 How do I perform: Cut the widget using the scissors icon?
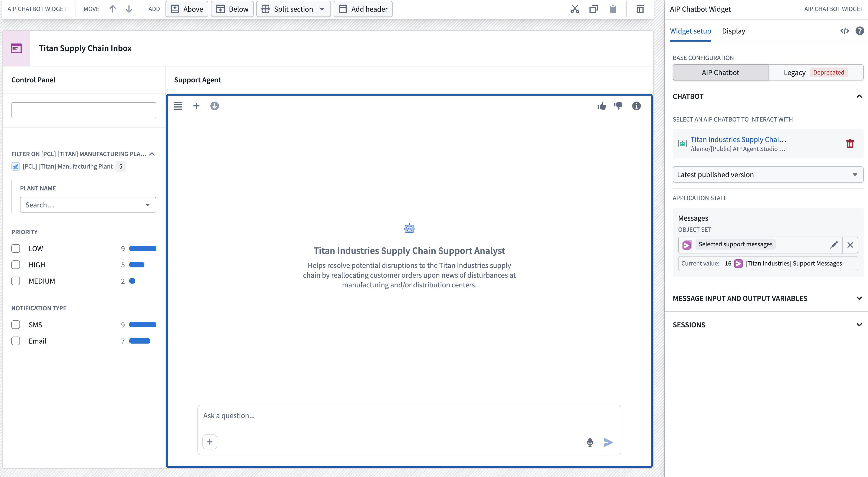point(575,9)
